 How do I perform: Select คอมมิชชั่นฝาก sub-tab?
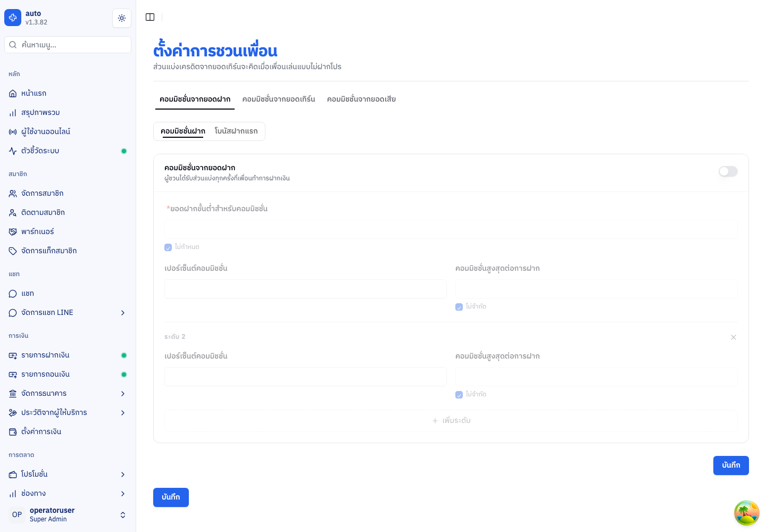tap(183, 131)
